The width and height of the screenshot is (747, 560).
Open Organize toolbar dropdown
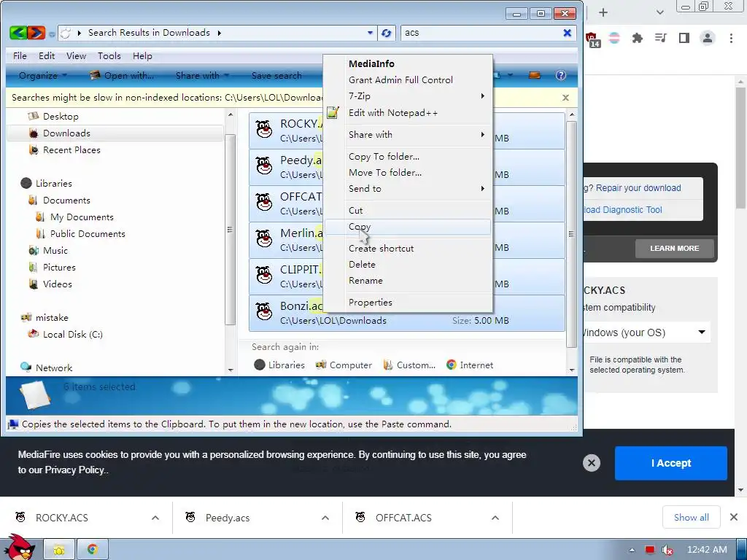[x=42, y=75]
